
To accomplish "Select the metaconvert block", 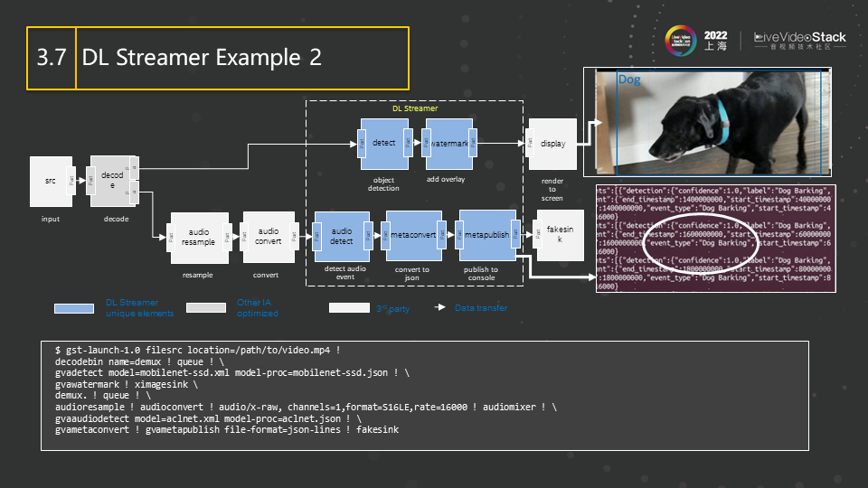I will point(413,236).
